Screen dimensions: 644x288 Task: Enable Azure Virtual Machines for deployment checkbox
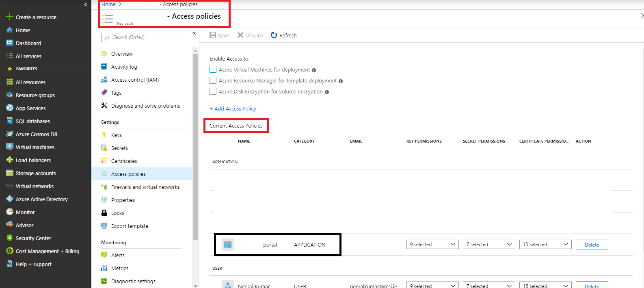[x=213, y=69]
